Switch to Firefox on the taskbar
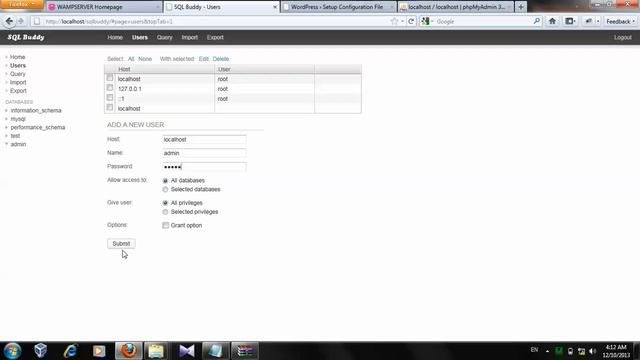Screen dimensions: 640x360 [x=129, y=351]
